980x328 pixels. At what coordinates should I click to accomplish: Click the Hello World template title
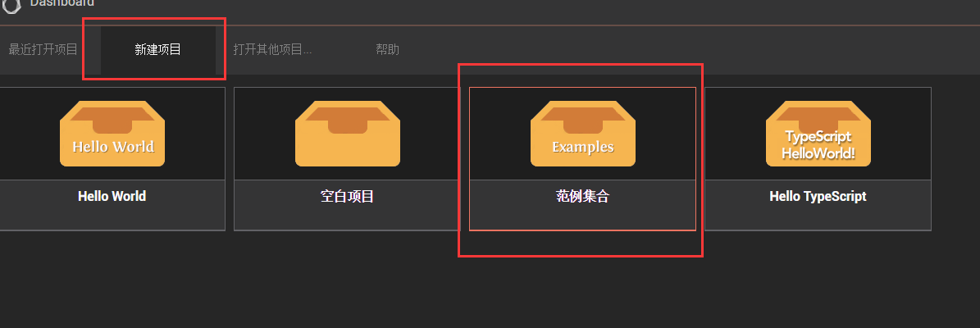click(x=112, y=196)
